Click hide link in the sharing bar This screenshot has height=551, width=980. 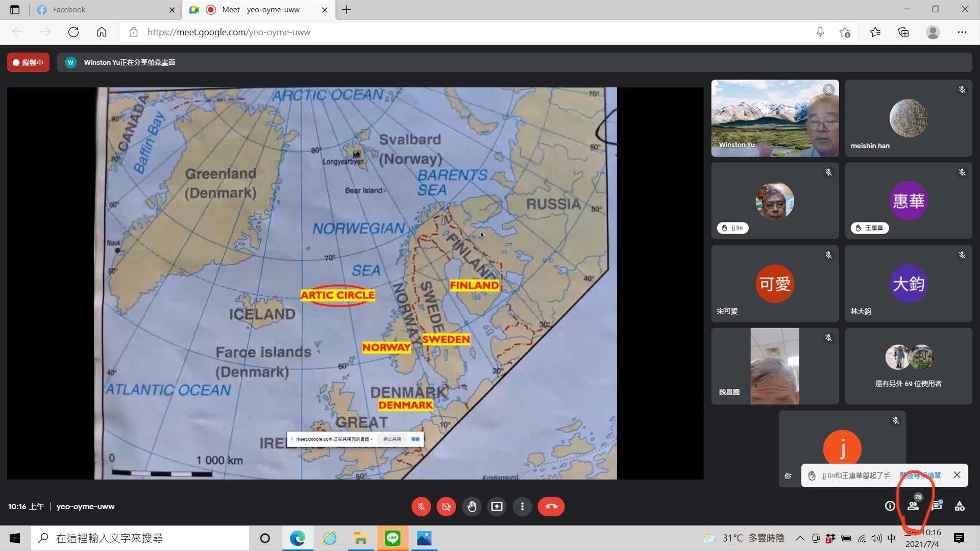click(415, 439)
